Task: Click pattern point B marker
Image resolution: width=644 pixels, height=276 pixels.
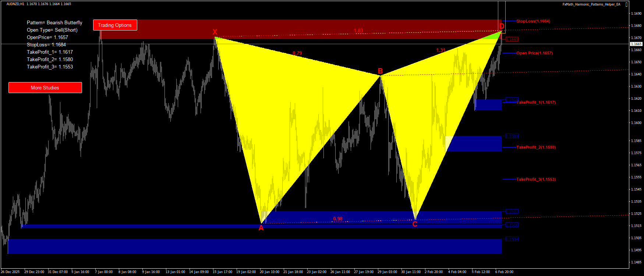Action: [x=380, y=71]
